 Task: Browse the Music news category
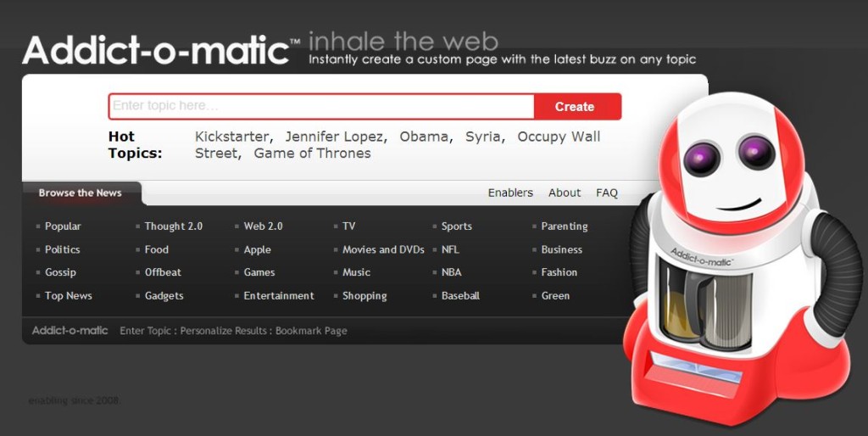pos(357,272)
